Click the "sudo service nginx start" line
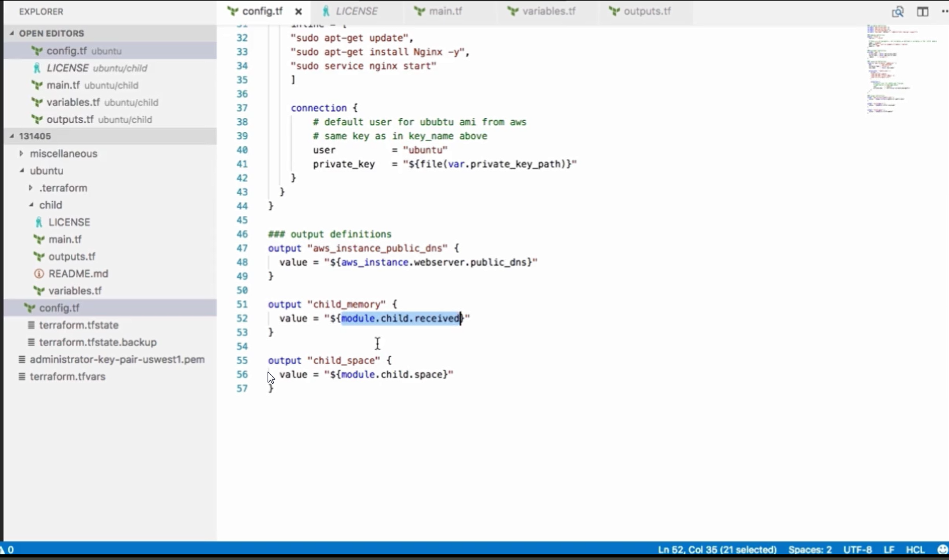 [363, 66]
